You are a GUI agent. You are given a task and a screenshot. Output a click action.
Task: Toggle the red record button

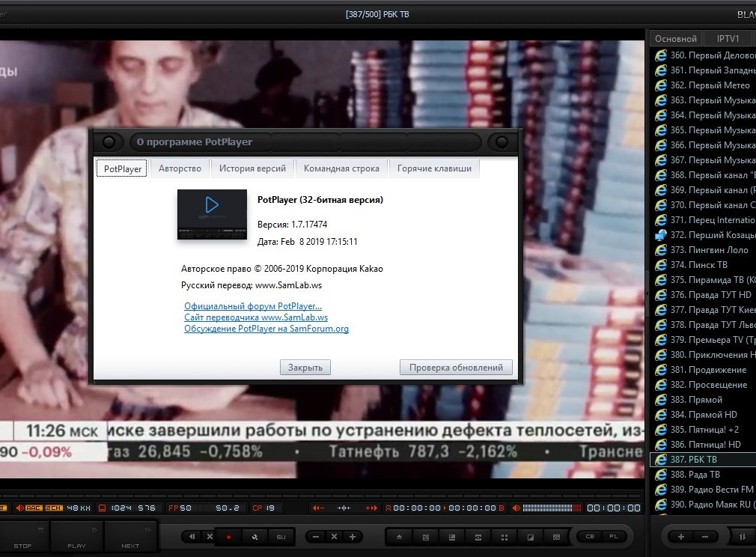[228, 537]
